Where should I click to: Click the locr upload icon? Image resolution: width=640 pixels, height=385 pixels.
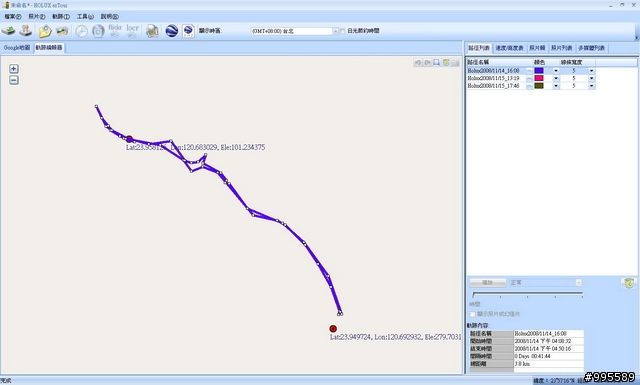pos(132,31)
